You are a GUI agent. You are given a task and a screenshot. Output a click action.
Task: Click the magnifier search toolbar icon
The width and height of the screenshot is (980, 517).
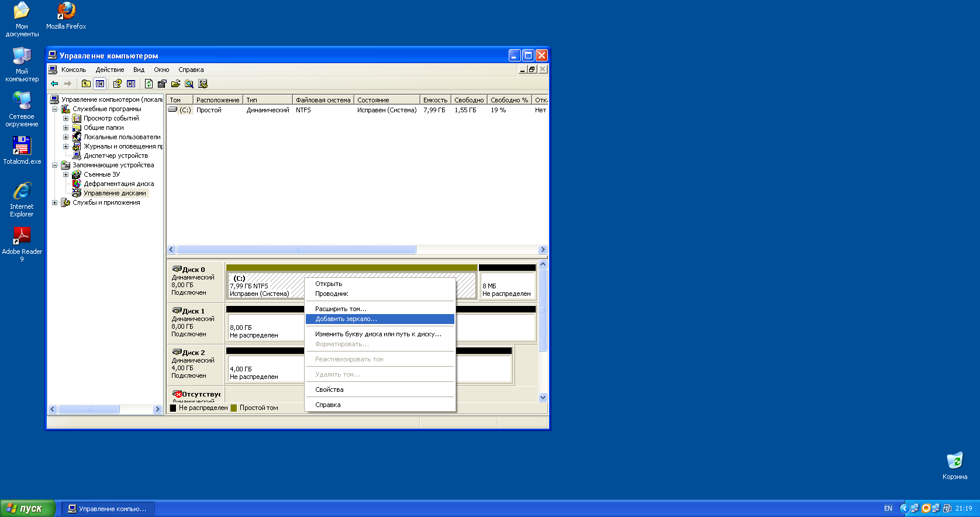tap(189, 84)
